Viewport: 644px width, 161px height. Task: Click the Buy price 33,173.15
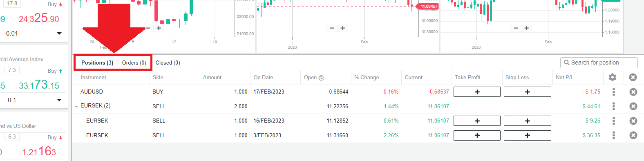pyautogui.click(x=39, y=85)
